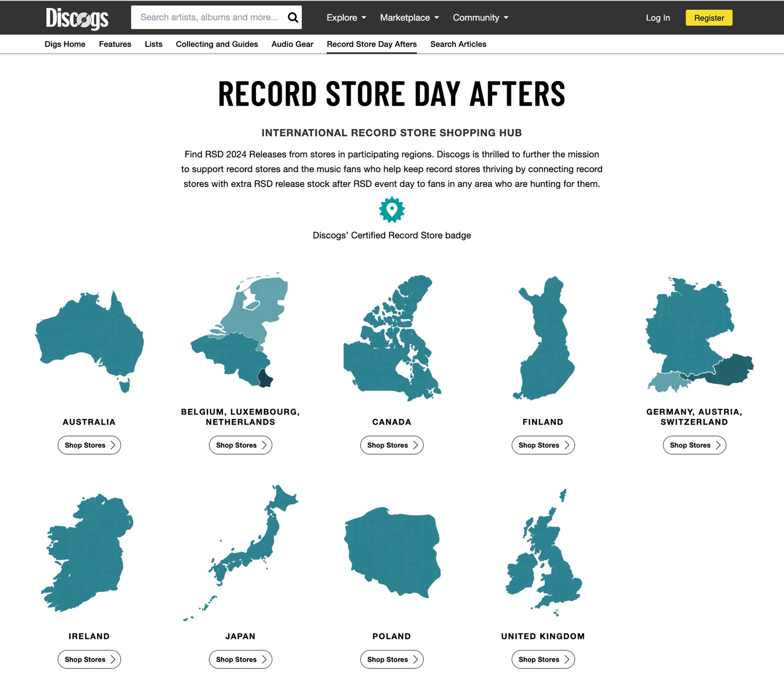Go to Digs Home
784x675 pixels.
pos(65,44)
